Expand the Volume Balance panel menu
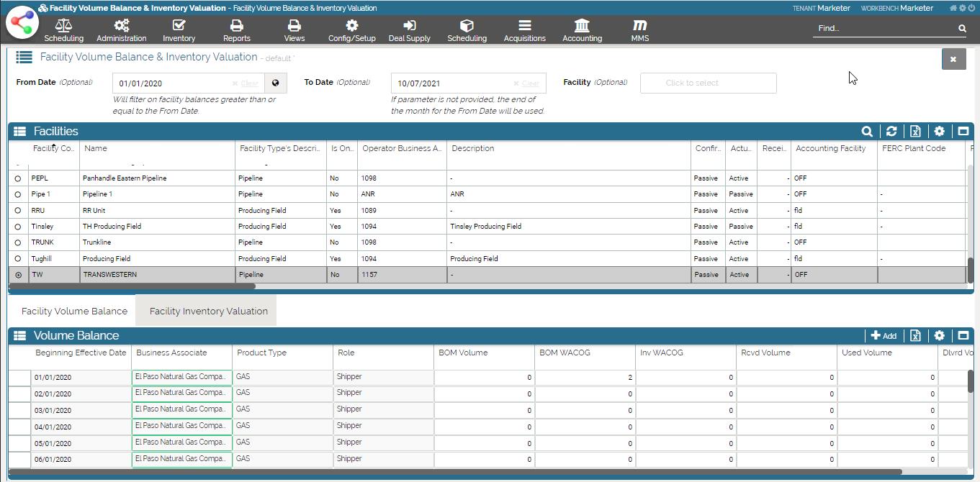Screen dimensions: 980x482 coord(19,336)
